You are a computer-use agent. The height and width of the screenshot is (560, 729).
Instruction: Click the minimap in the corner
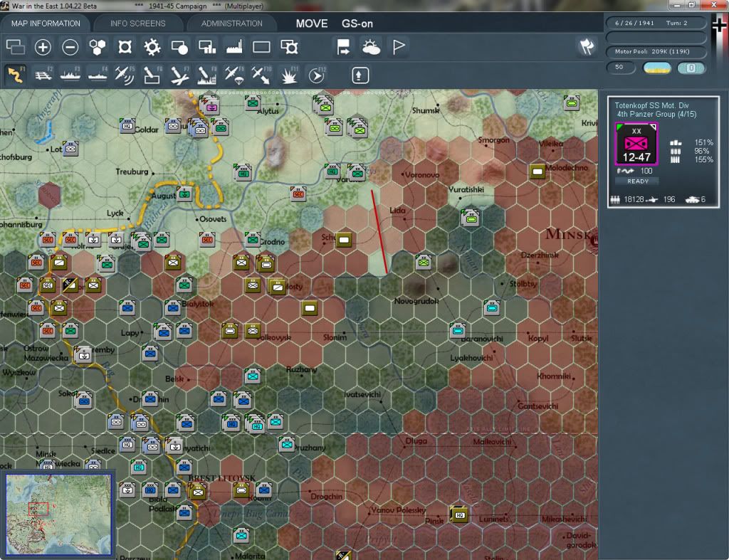click(x=58, y=514)
